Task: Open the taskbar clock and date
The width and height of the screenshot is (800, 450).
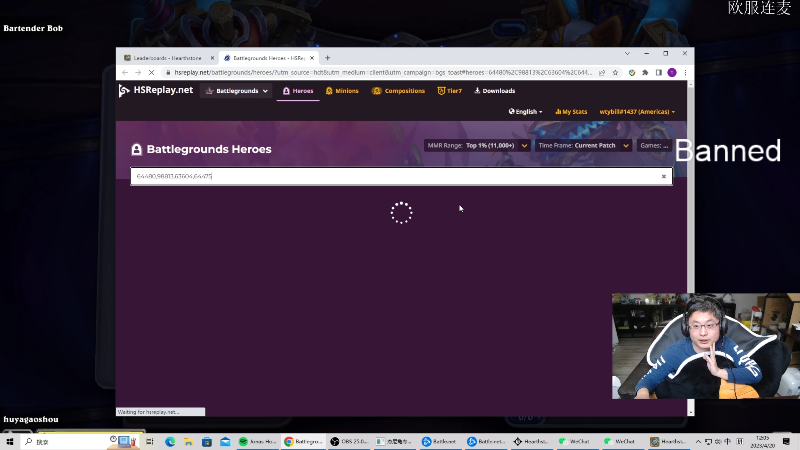Action: click(x=762, y=441)
